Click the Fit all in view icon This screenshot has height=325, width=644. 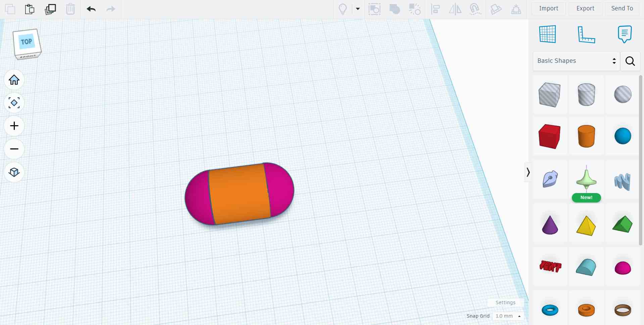coord(14,103)
